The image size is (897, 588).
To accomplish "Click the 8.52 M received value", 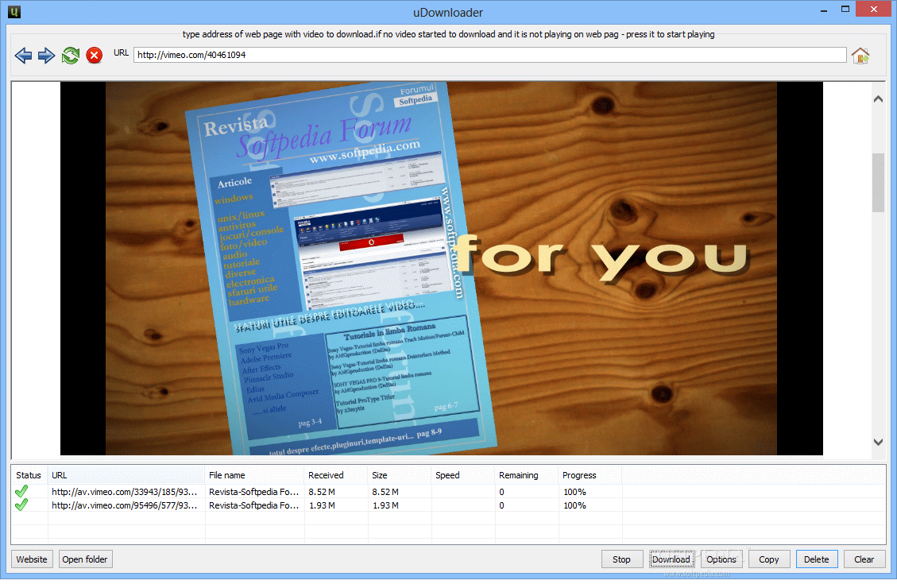I will (x=322, y=492).
